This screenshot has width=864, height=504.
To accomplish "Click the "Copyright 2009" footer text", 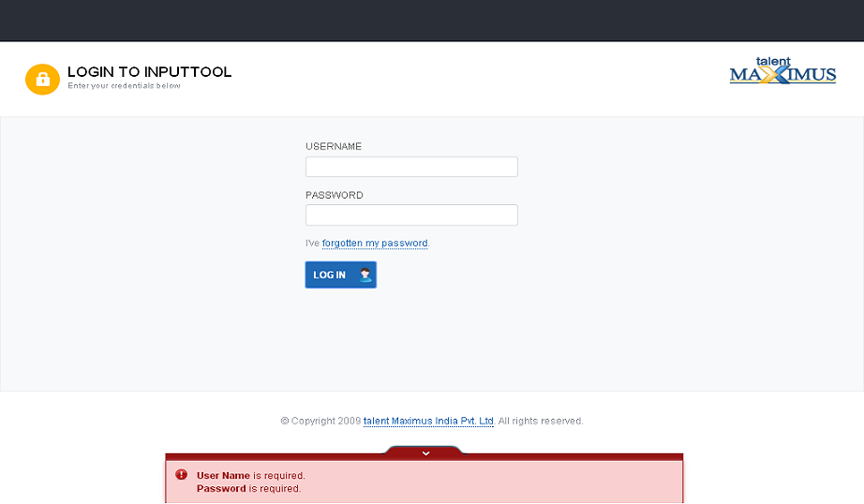I will (x=320, y=422).
